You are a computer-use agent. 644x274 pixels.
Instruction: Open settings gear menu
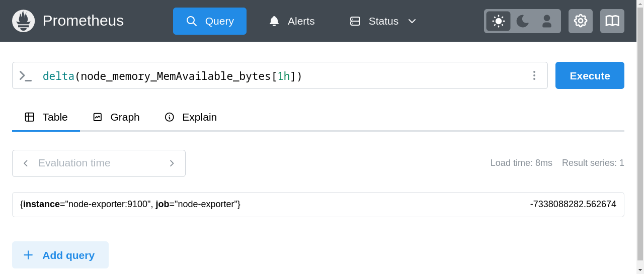(x=581, y=21)
